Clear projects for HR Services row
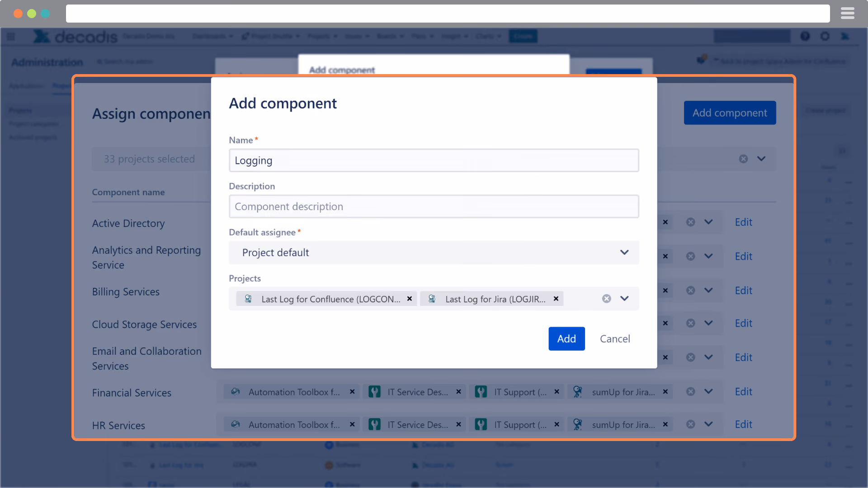 pyautogui.click(x=690, y=424)
